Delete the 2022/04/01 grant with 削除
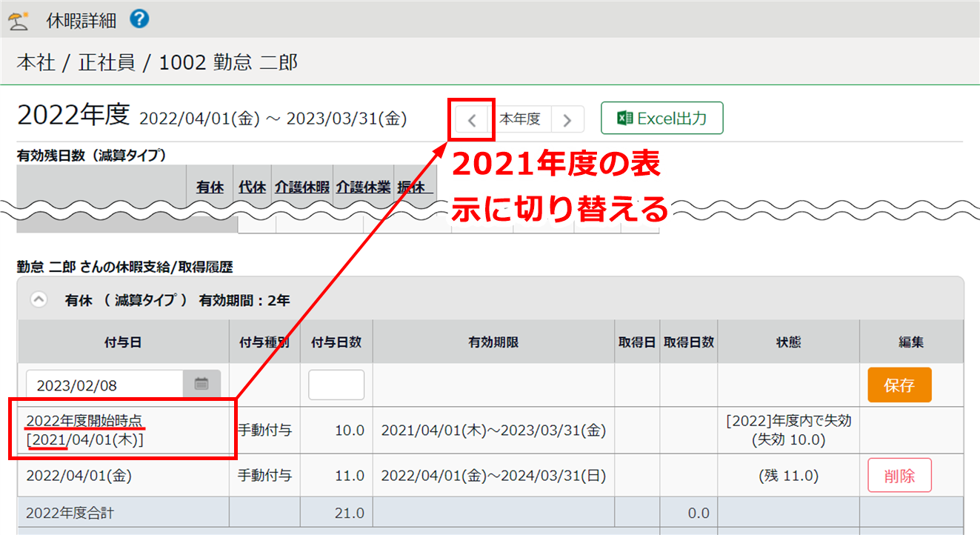 click(899, 475)
